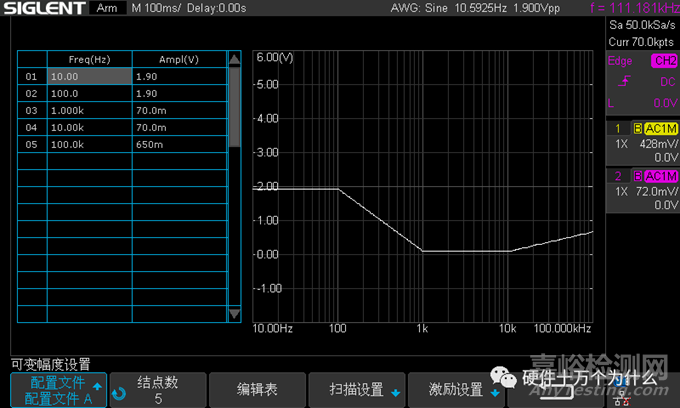The width and height of the screenshot is (680, 408).
Task: Click the table scrollbar down arrow
Action: coord(235,313)
